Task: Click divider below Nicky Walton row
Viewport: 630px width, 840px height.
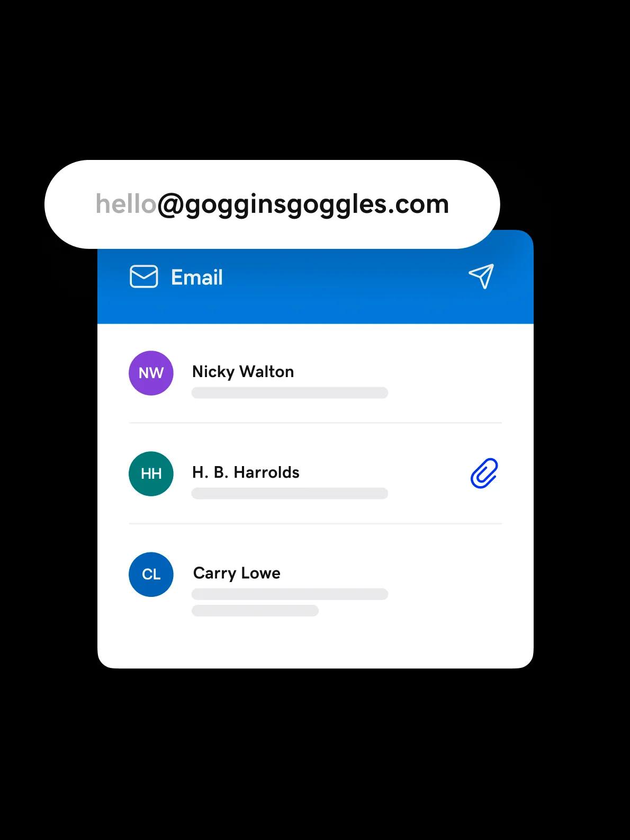Action: click(315, 423)
